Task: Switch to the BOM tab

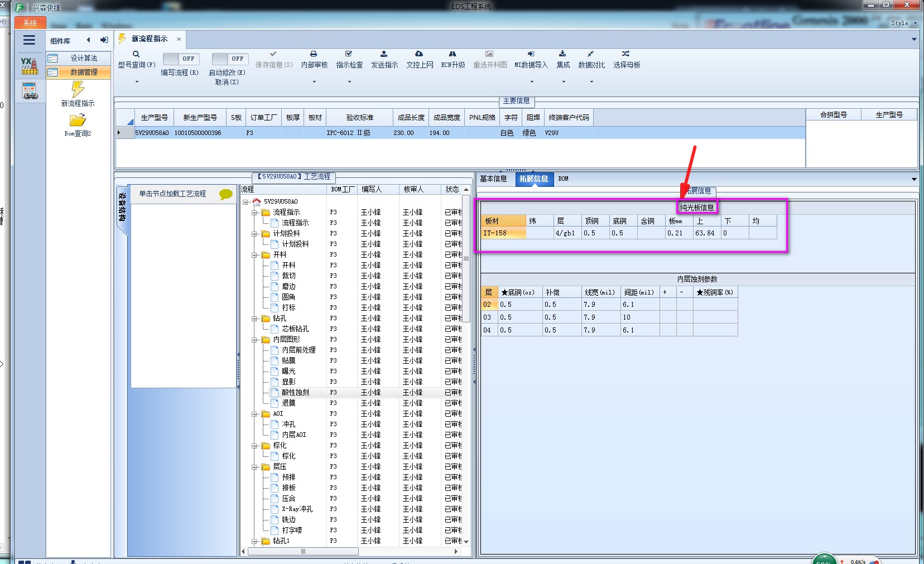Action: pyautogui.click(x=563, y=179)
